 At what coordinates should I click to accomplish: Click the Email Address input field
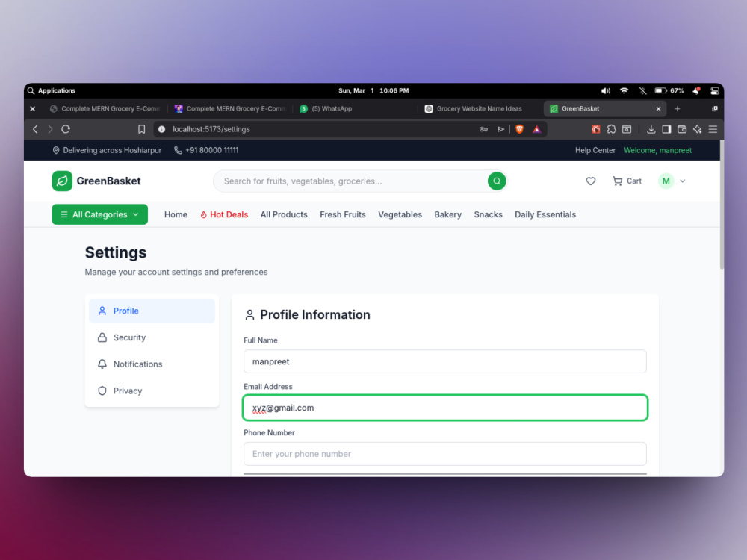pyautogui.click(x=445, y=408)
